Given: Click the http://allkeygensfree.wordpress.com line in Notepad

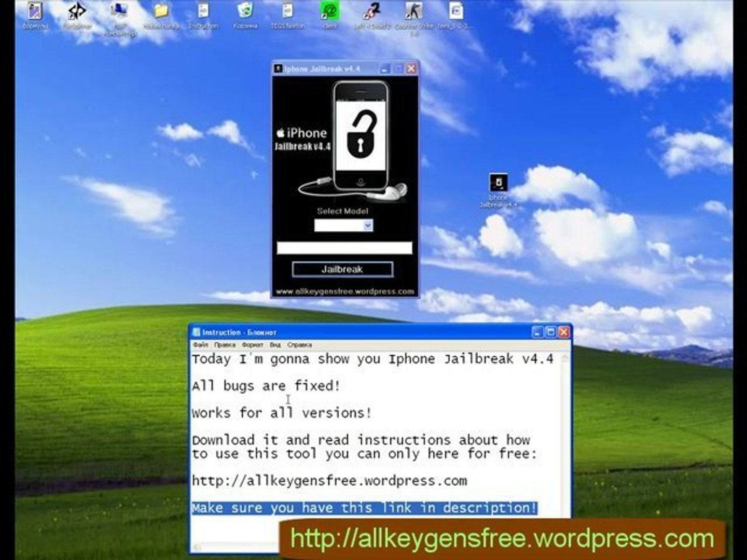Looking at the screenshot, I should (329, 481).
